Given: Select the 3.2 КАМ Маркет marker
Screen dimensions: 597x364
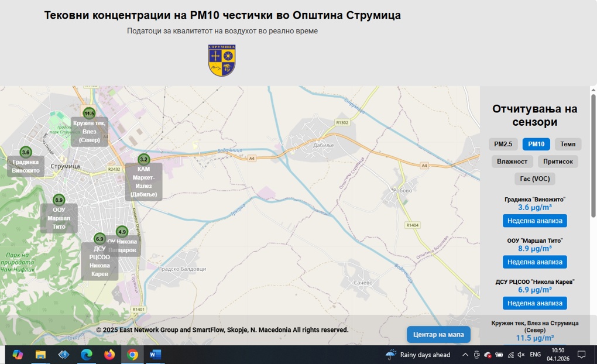Looking at the screenshot, I should pyautogui.click(x=143, y=159).
